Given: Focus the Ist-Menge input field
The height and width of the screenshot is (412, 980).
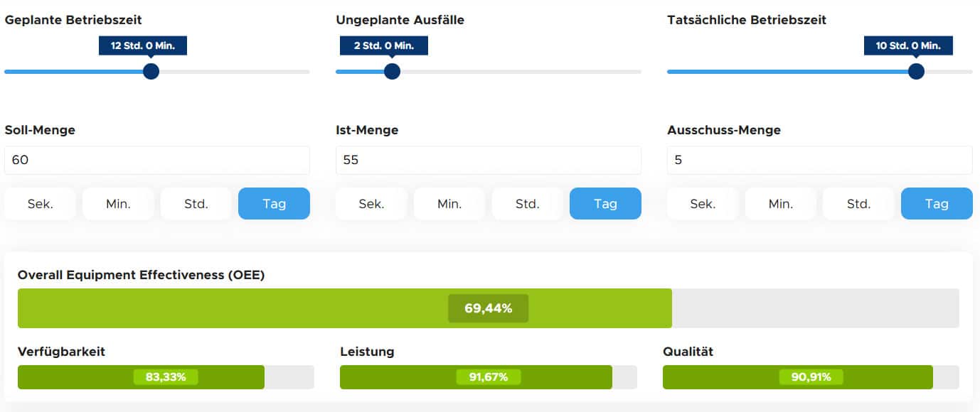Looking at the screenshot, I should (x=489, y=160).
